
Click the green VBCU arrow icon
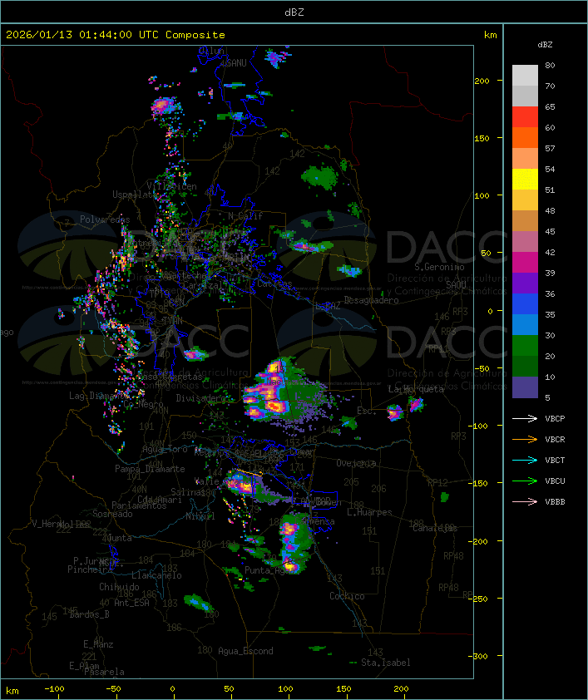(525, 481)
